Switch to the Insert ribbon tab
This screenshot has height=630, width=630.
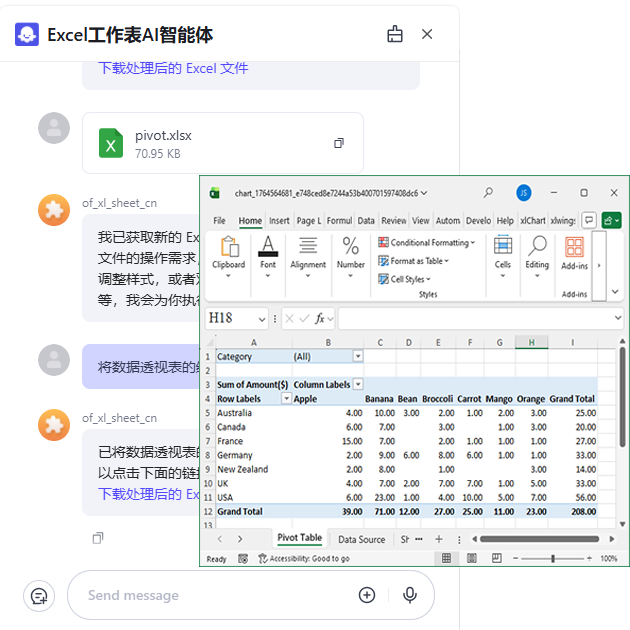pyautogui.click(x=279, y=221)
